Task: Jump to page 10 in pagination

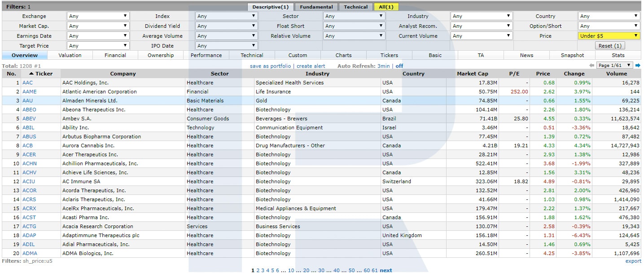Action: point(291,270)
